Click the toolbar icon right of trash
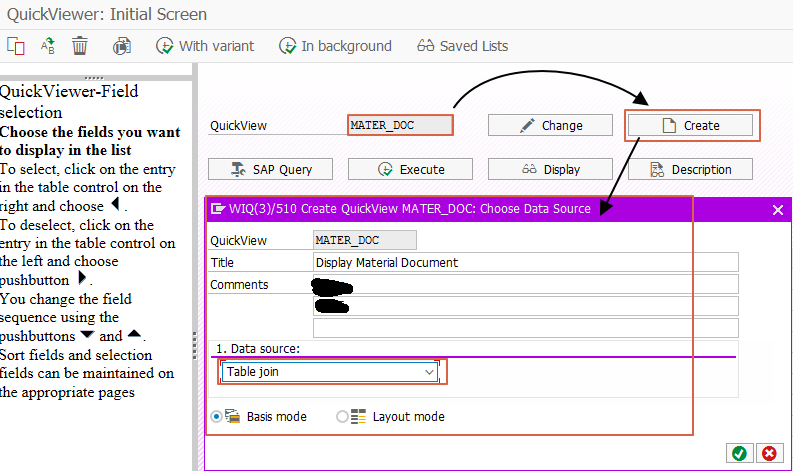This screenshot has width=793, height=471. (x=122, y=46)
